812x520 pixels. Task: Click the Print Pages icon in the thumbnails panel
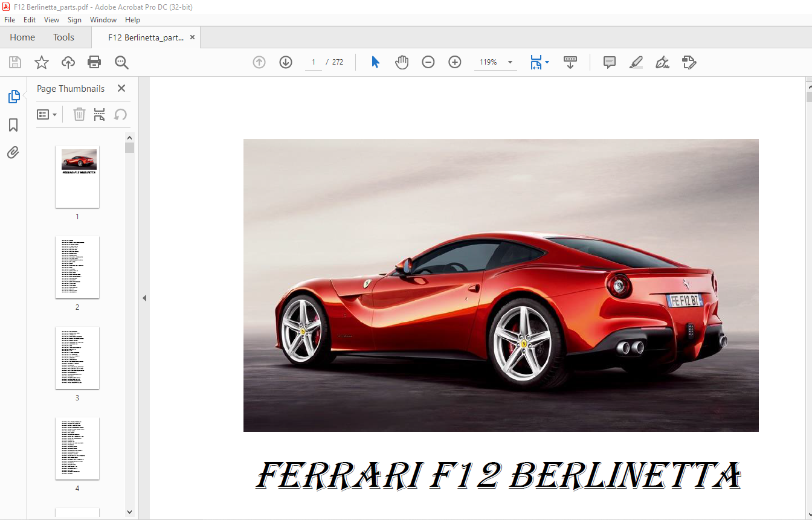click(x=100, y=114)
